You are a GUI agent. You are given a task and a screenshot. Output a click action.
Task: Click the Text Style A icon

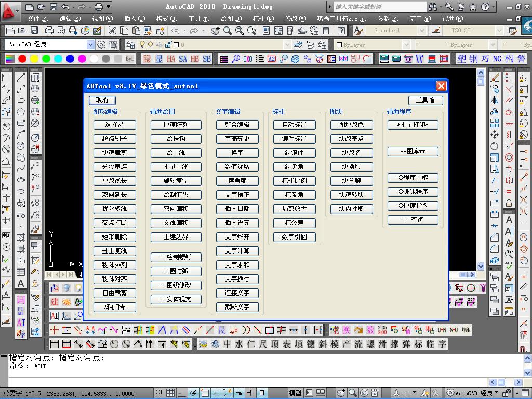(x=358, y=31)
